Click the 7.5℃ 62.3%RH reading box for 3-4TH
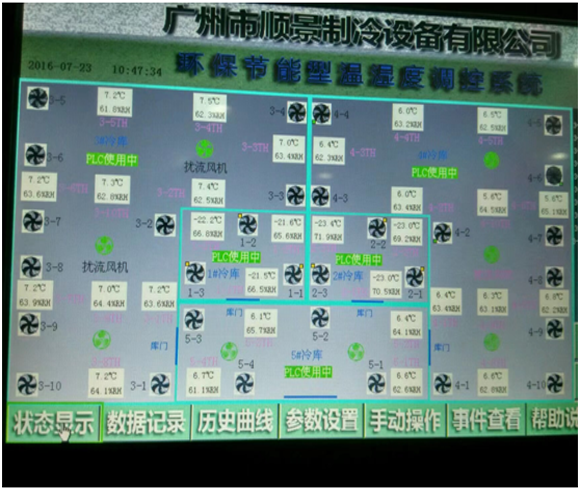The height and width of the screenshot is (490, 580). click(210, 108)
